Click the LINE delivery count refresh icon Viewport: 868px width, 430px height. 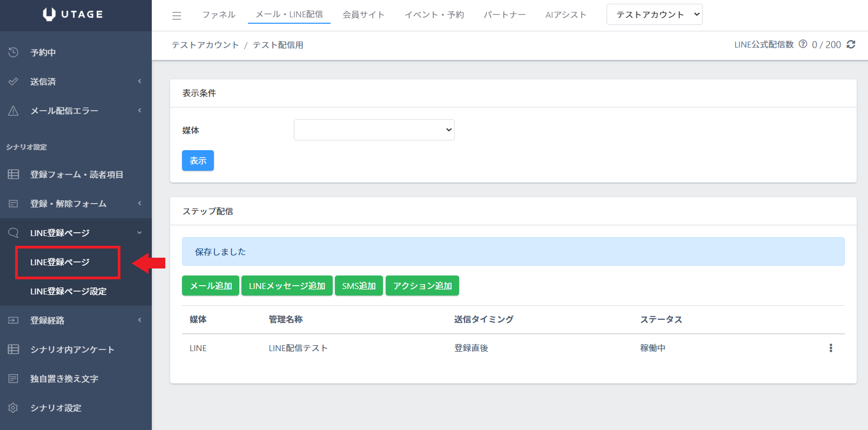pos(851,45)
